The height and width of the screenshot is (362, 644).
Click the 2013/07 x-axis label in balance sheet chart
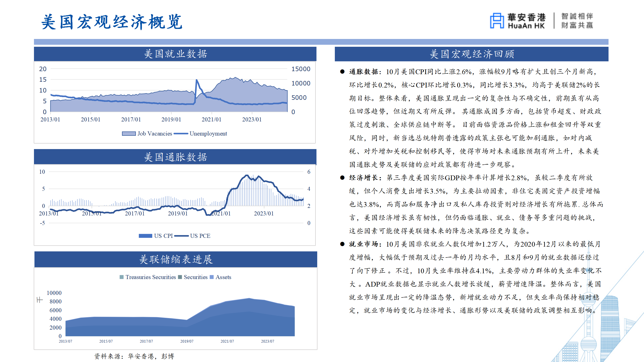65,341
